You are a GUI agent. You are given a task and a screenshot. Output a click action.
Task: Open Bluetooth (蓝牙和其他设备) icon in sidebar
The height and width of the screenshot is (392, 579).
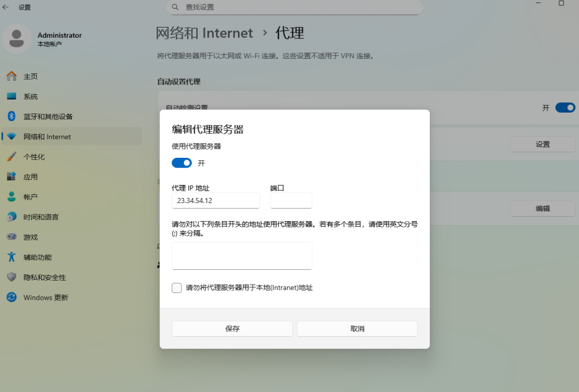(x=11, y=117)
